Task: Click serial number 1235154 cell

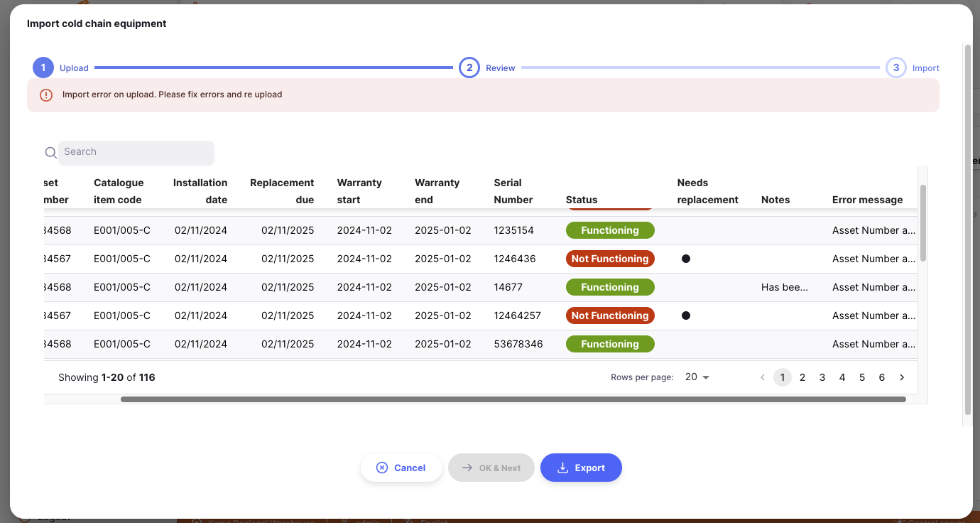Action: 513,230
